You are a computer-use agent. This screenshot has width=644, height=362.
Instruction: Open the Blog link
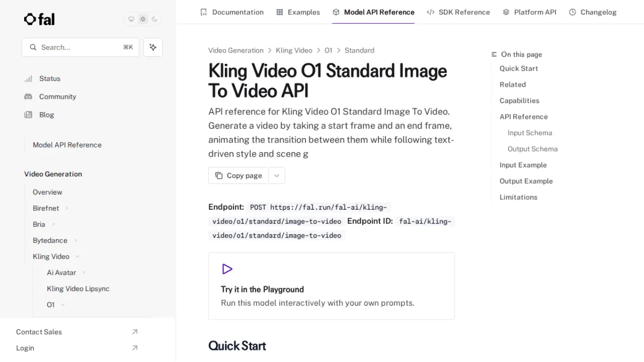click(x=47, y=115)
